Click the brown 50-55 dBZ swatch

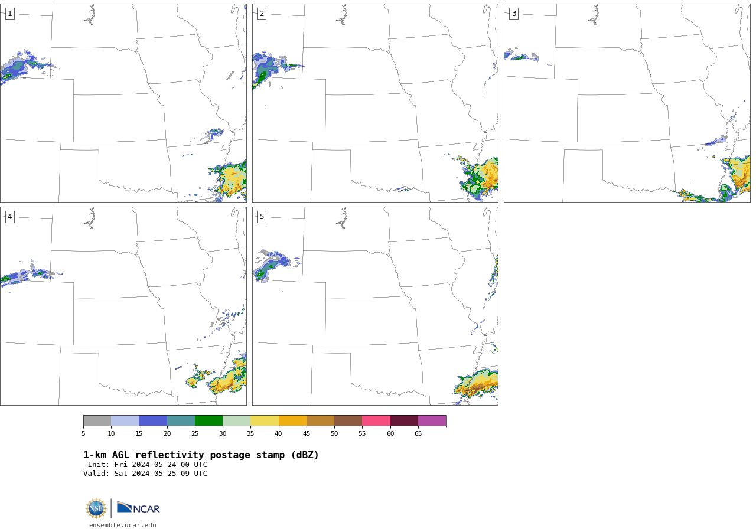click(348, 421)
